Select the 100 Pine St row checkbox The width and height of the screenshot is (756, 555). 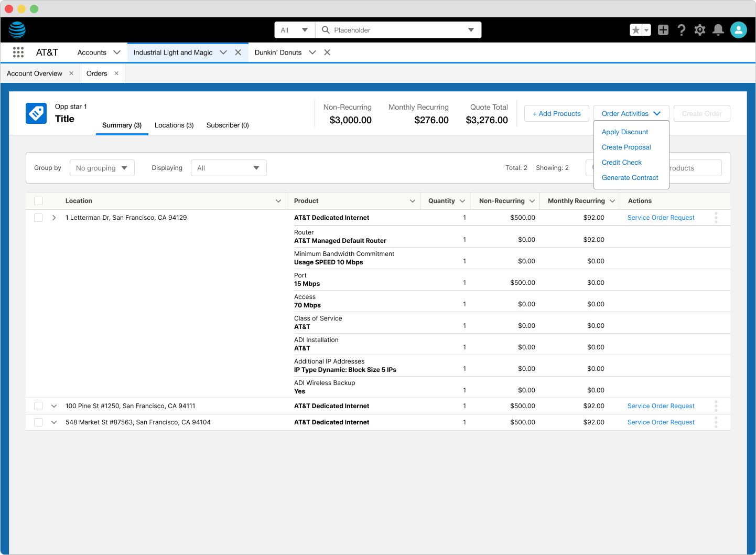tap(38, 406)
